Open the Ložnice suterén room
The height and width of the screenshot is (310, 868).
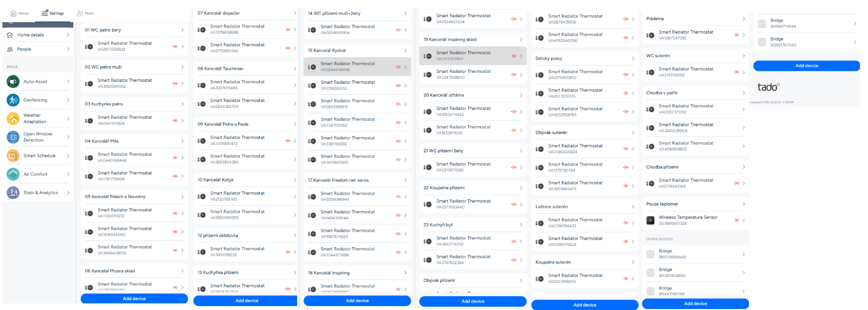tap(585, 207)
